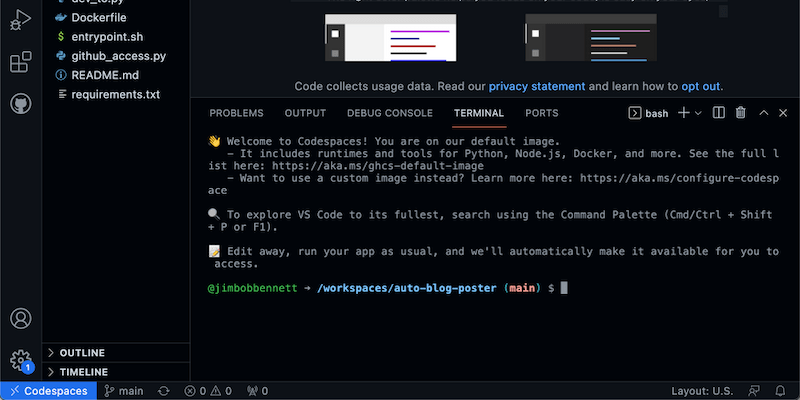Synchronize changes via sync icon
The width and height of the screenshot is (800, 400).
164,391
